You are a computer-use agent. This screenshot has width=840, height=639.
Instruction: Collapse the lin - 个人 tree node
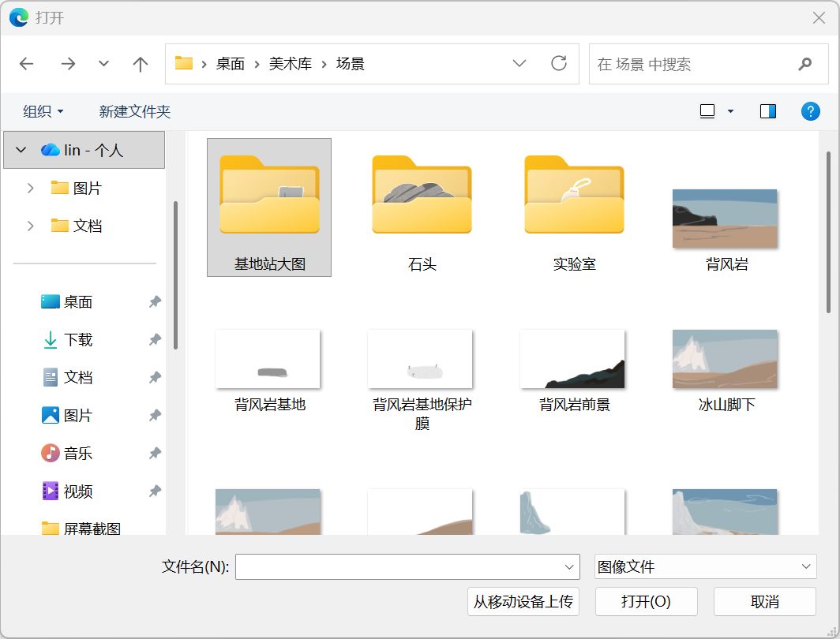point(21,150)
